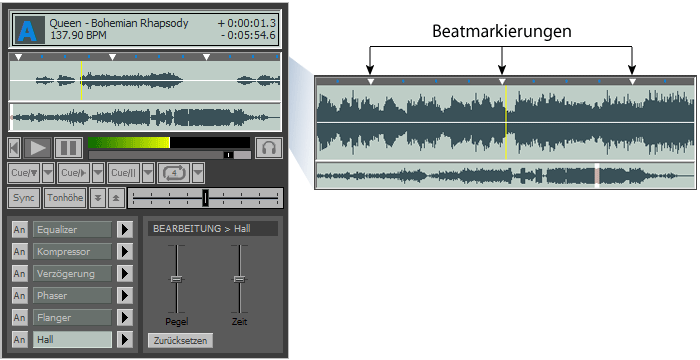Toggle headphone pre-listen icon
Image resolution: width=700 pixels, height=360 pixels.
(269, 148)
